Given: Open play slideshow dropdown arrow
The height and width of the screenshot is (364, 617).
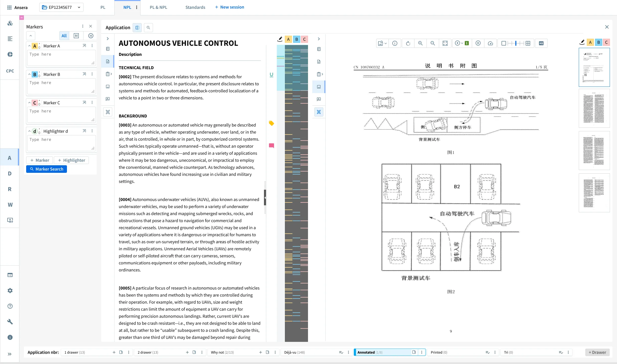Looking at the screenshot, I should (462, 43).
